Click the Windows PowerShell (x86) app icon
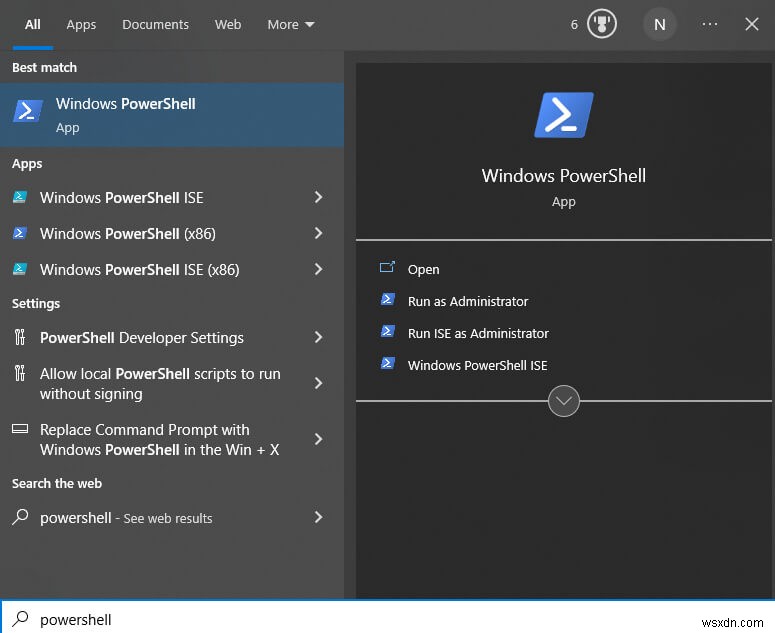The image size is (775, 633). click(20, 233)
